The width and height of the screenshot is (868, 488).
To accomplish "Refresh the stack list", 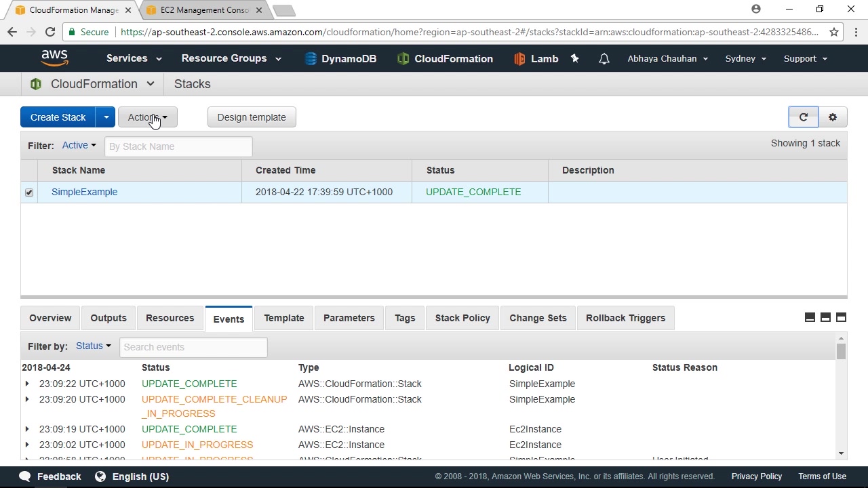I will (804, 117).
